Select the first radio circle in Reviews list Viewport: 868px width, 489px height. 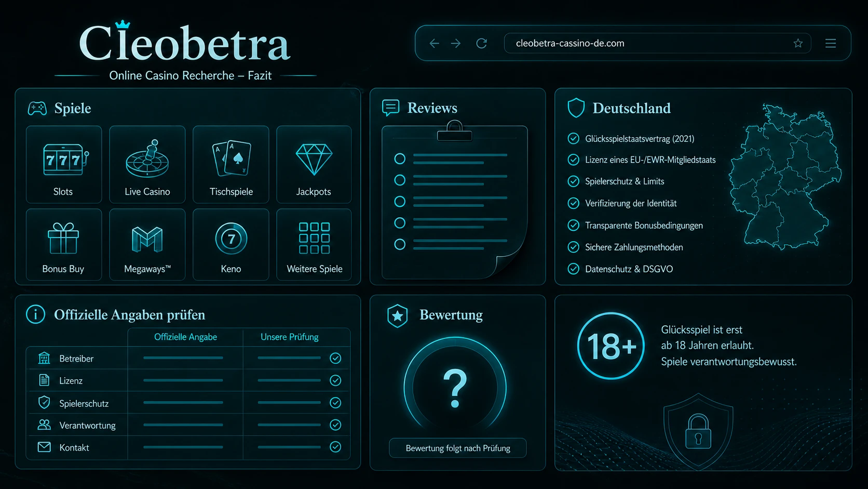pos(400,158)
